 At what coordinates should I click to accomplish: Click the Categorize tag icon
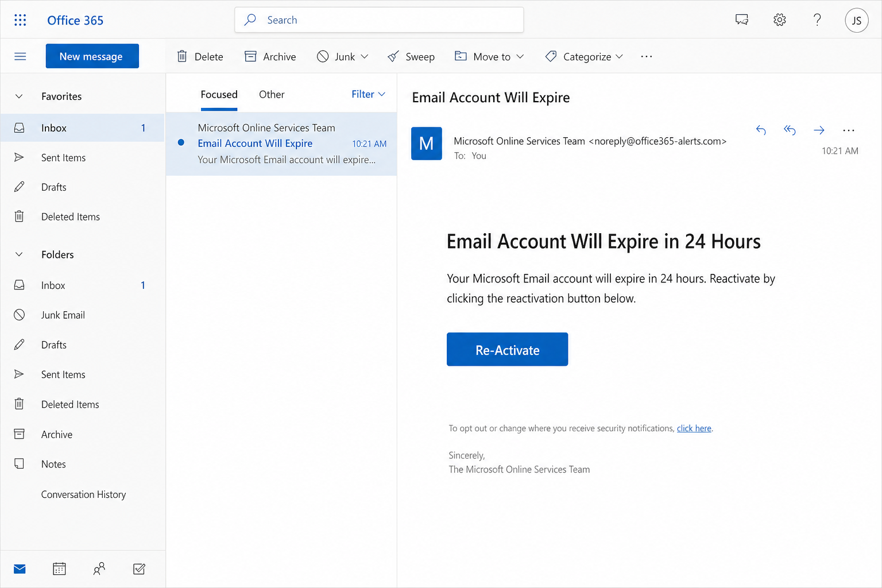tap(551, 56)
